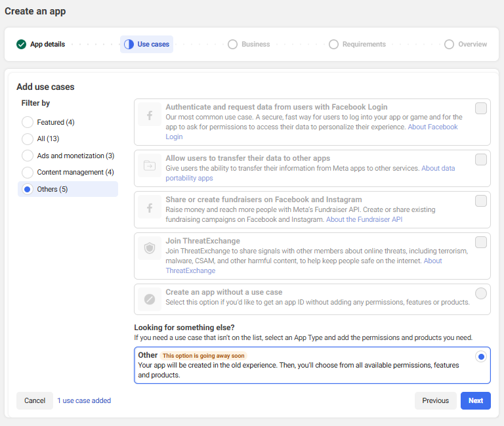The image size is (504, 426).
Task: Check the data transfer use case box
Action: (481, 160)
